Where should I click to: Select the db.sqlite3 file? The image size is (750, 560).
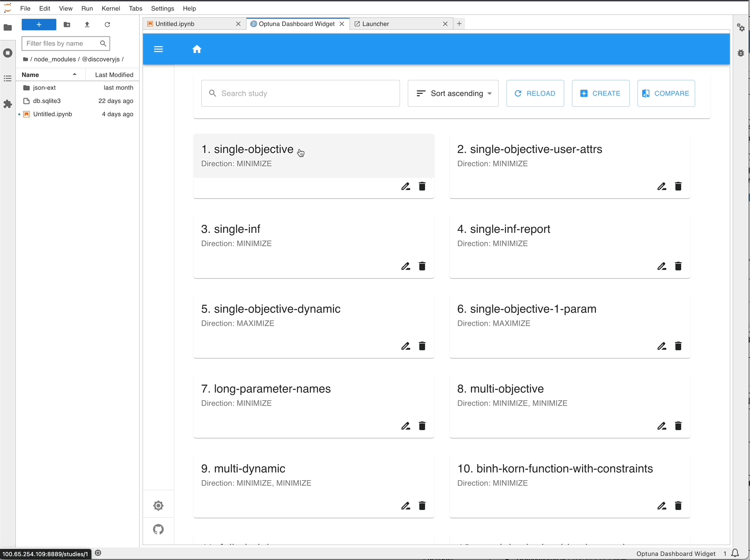pyautogui.click(x=78, y=101)
